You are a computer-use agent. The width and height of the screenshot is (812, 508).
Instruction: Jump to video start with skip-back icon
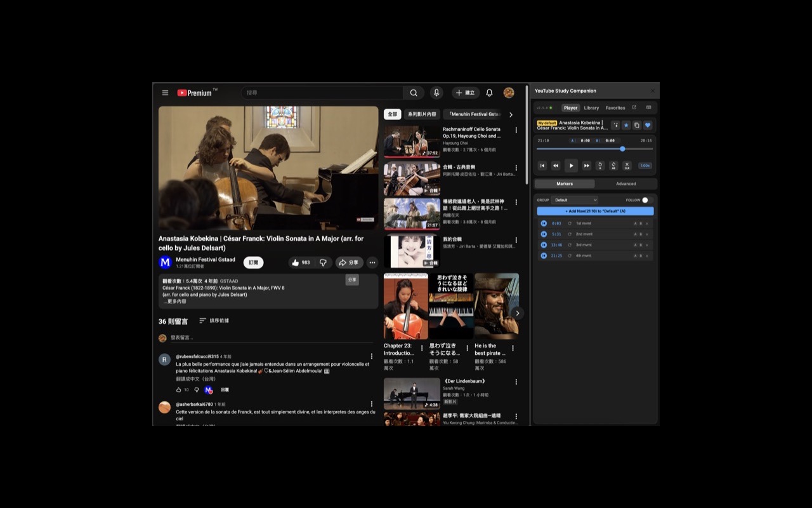542,166
